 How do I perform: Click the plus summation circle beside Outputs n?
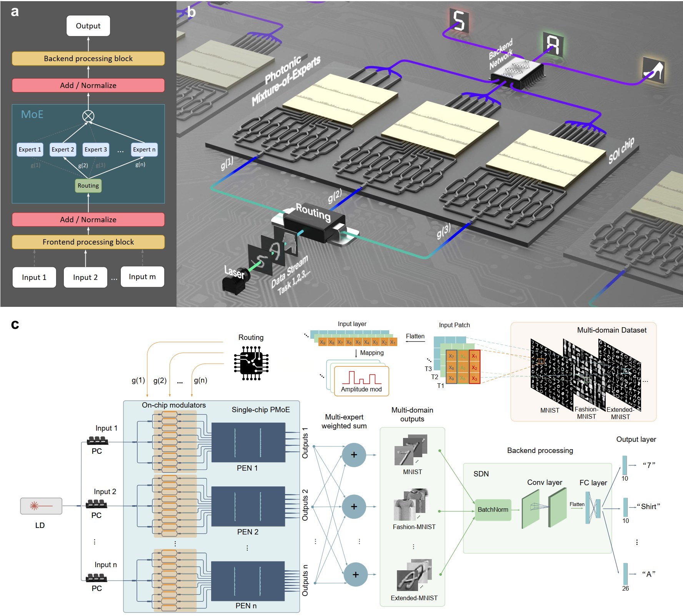pyautogui.click(x=355, y=574)
